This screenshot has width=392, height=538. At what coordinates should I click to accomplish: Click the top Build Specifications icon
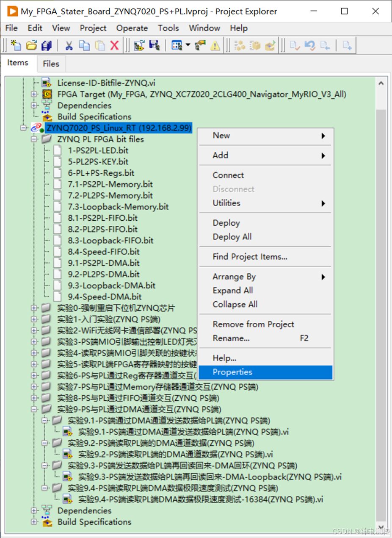pyautogui.click(x=47, y=116)
